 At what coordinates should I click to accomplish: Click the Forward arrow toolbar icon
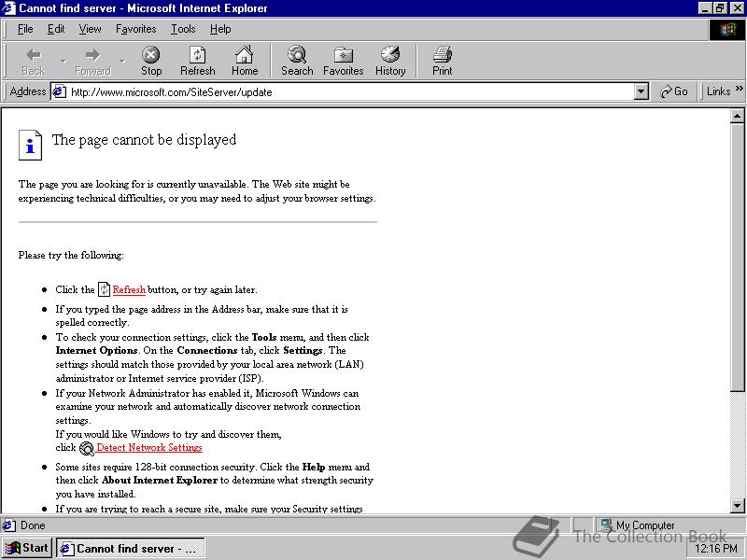(x=92, y=55)
